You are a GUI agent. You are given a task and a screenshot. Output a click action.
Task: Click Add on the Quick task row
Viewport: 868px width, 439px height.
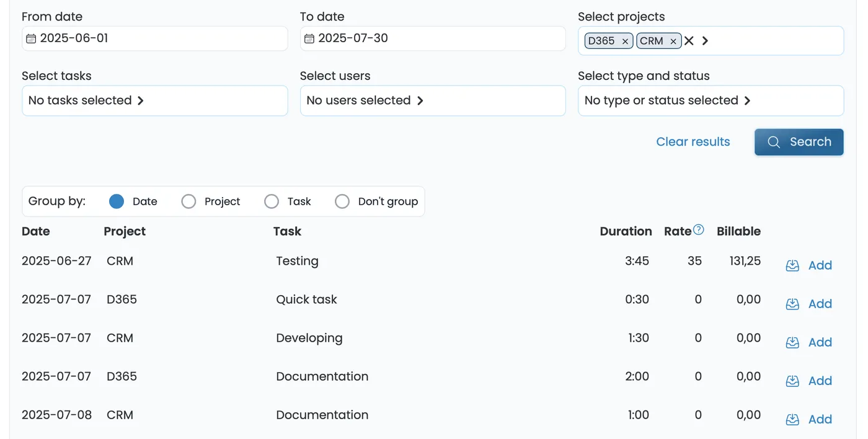tap(820, 304)
